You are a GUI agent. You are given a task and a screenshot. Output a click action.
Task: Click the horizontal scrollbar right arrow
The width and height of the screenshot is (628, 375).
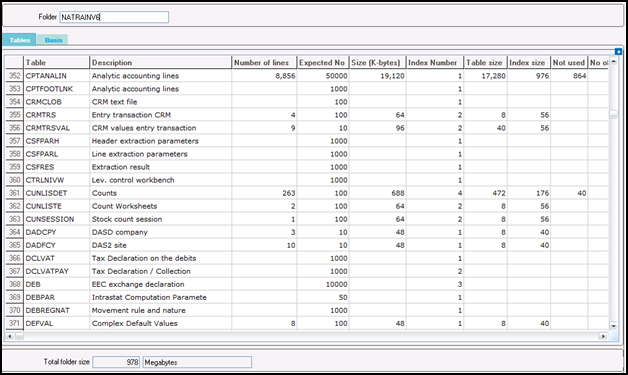[603, 336]
